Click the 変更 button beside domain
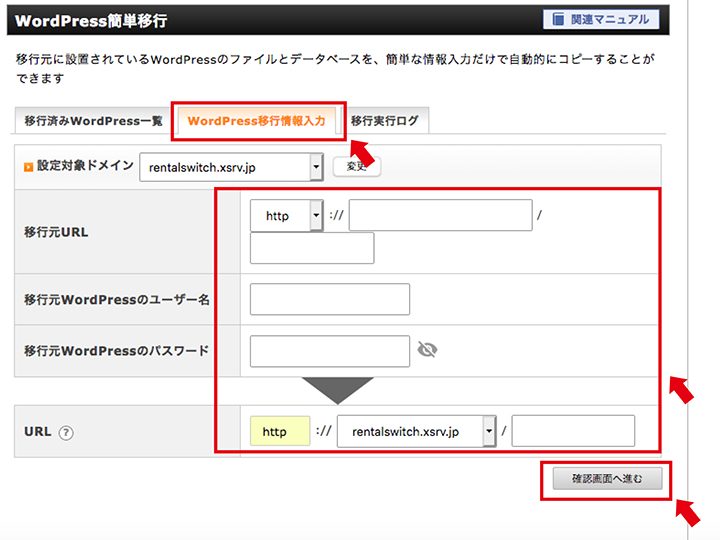The image size is (720, 540). tap(356, 167)
